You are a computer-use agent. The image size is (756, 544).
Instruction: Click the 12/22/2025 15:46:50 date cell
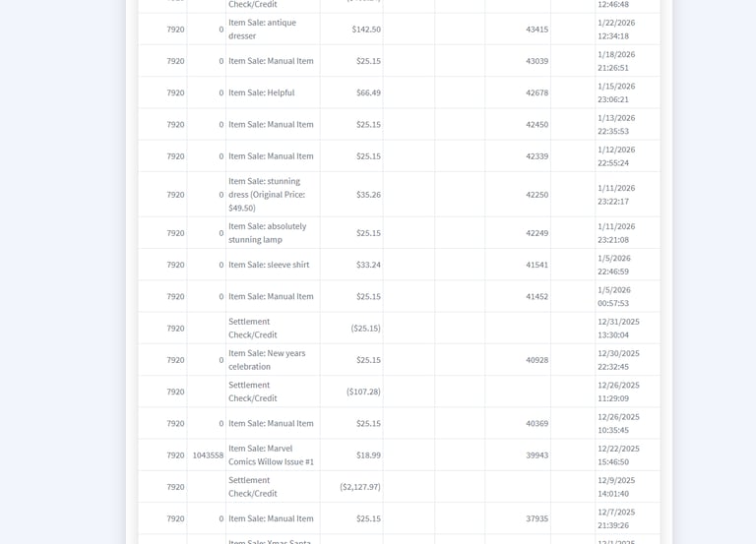[618, 454]
